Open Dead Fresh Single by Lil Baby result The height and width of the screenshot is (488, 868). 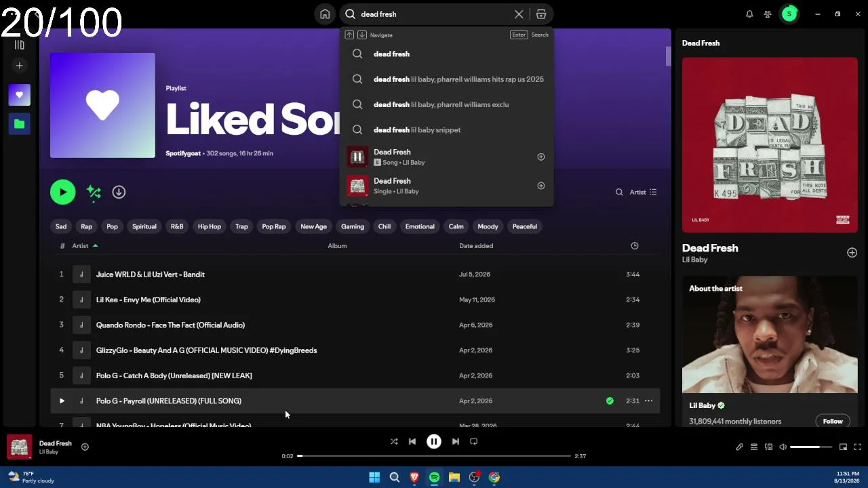(x=447, y=186)
